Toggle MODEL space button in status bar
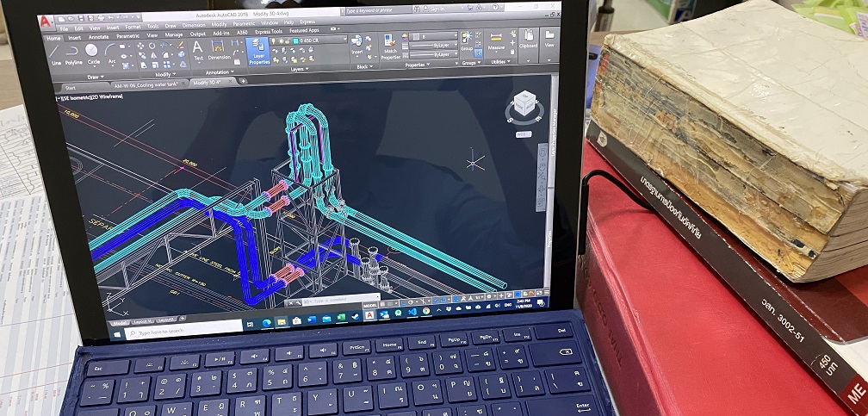Screen dimensions: 868x416 pyautogui.click(x=369, y=306)
